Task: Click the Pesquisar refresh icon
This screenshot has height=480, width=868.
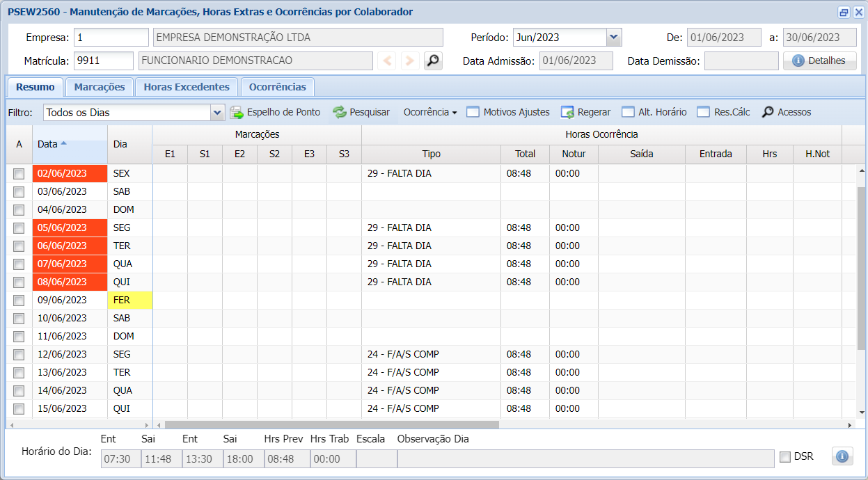Action: pos(340,112)
